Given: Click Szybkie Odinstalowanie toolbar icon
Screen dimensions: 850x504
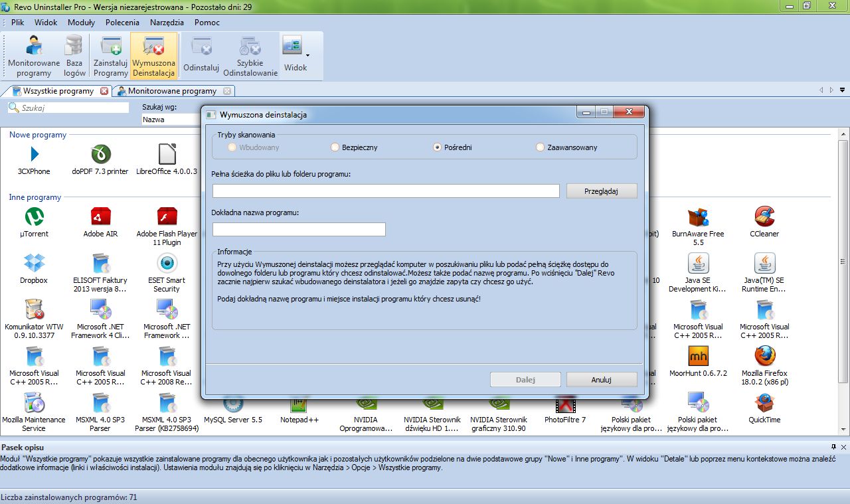Looking at the screenshot, I should pos(250,56).
